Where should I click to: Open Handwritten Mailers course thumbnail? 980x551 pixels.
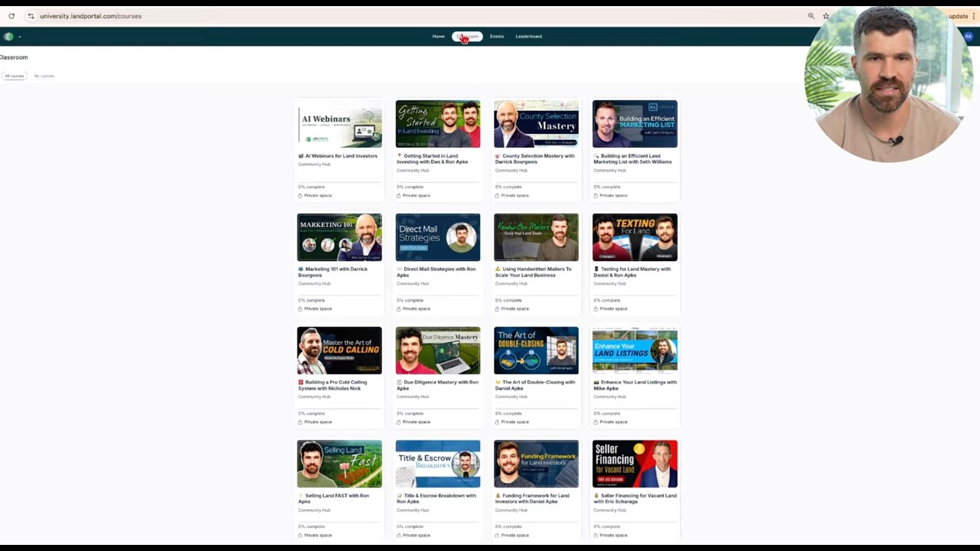tap(536, 237)
